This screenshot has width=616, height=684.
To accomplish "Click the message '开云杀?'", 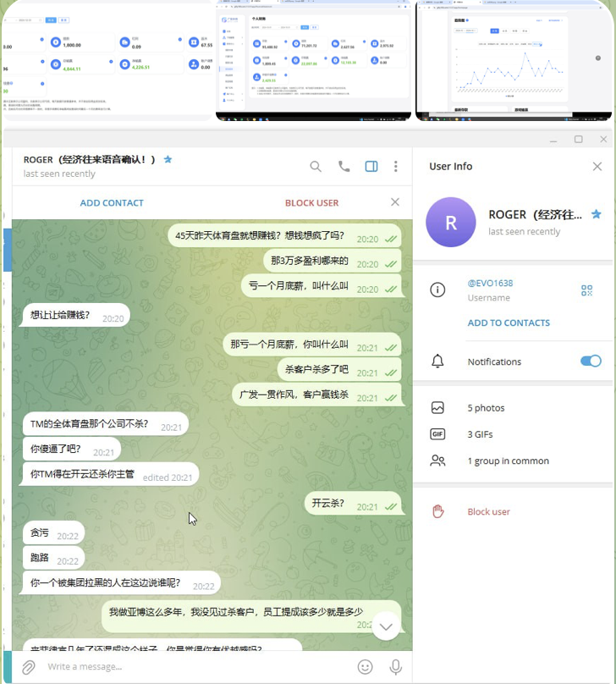I will coord(353,504).
